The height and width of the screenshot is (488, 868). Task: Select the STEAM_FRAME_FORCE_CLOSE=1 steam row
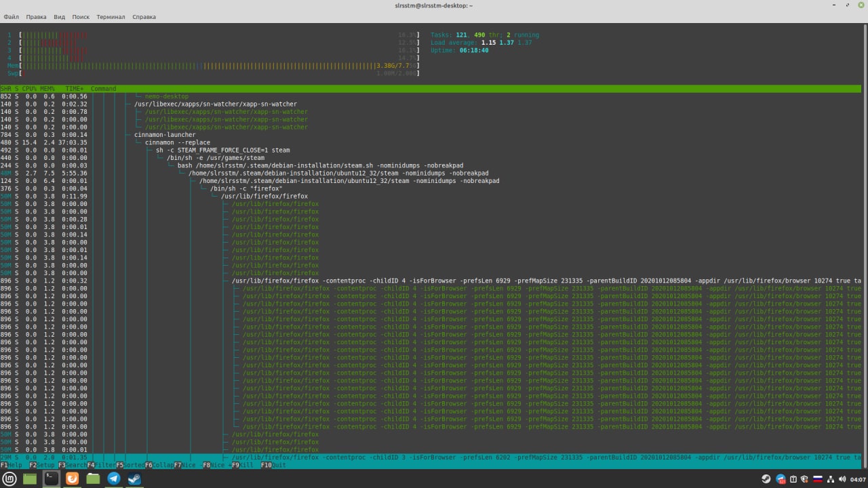(x=431, y=150)
